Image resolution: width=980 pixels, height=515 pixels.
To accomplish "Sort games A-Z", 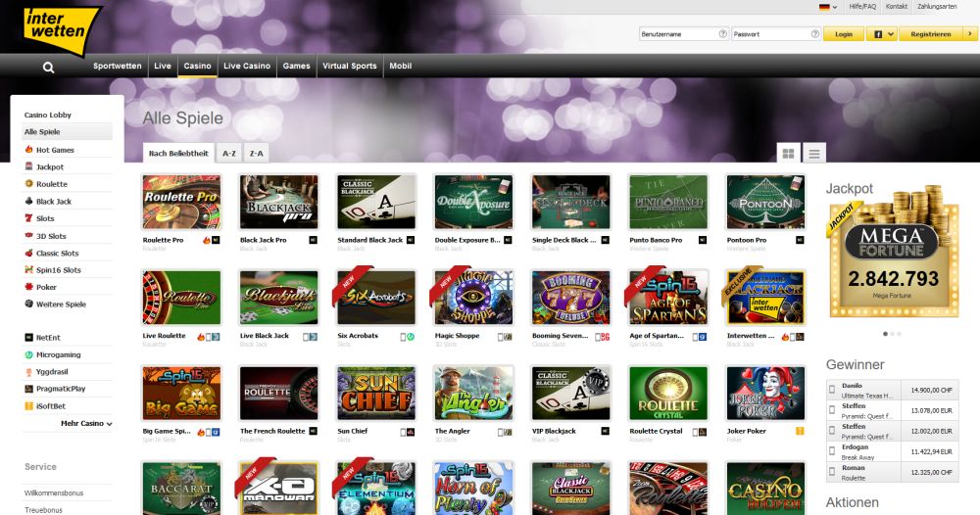I will 229,153.
